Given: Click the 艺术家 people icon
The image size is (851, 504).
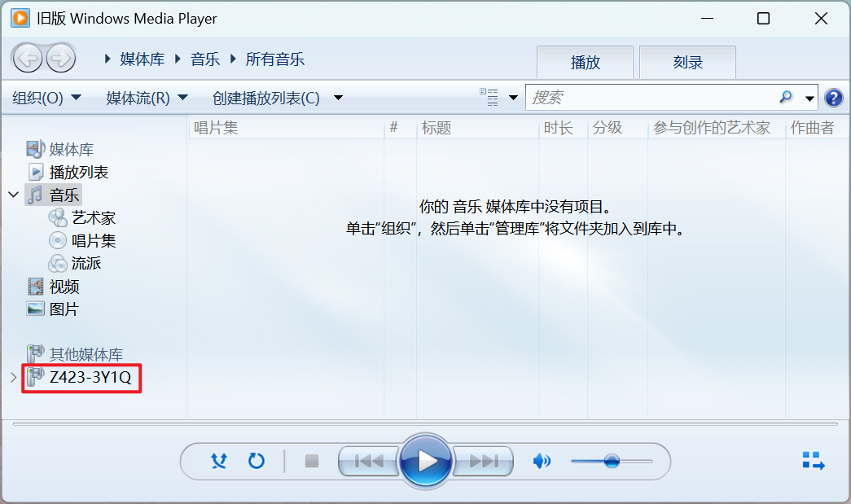Looking at the screenshot, I should click(x=58, y=217).
